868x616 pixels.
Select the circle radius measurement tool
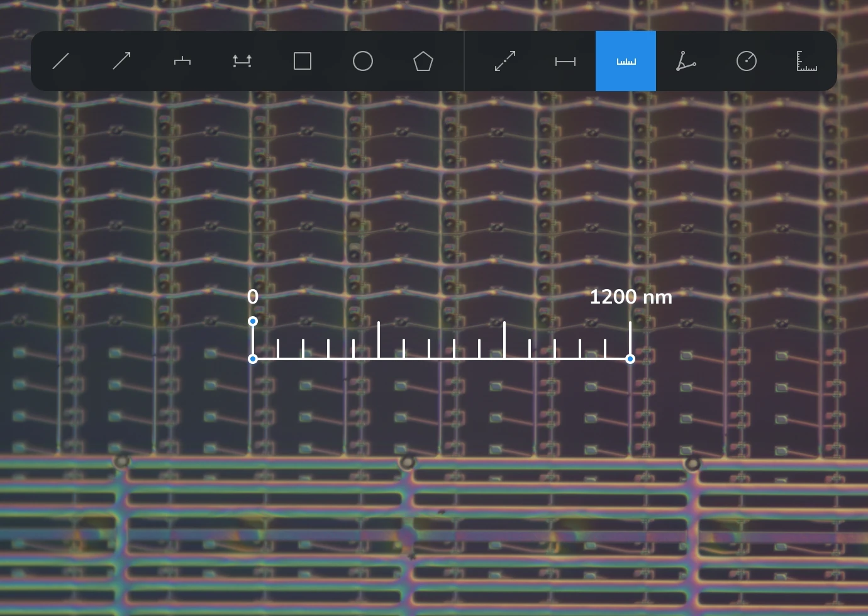747,61
